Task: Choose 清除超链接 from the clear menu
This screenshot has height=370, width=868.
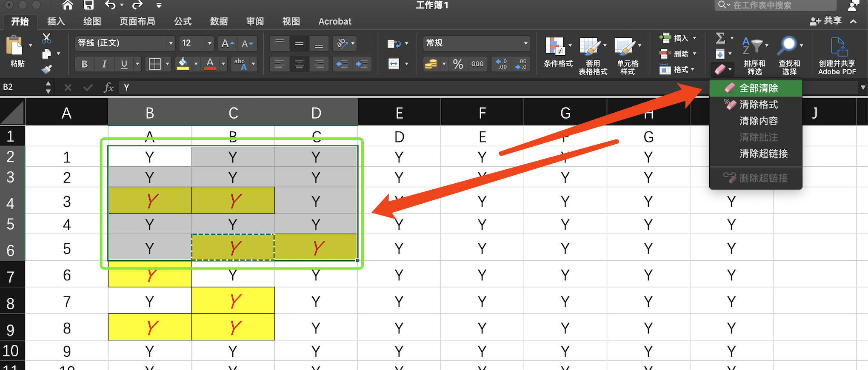Action: (756, 154)
